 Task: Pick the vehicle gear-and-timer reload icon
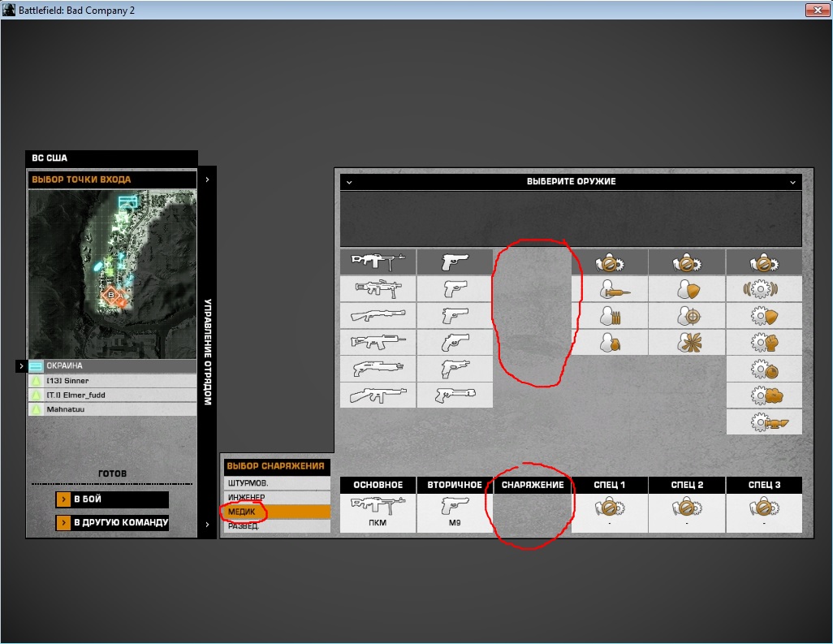[764, 368]
